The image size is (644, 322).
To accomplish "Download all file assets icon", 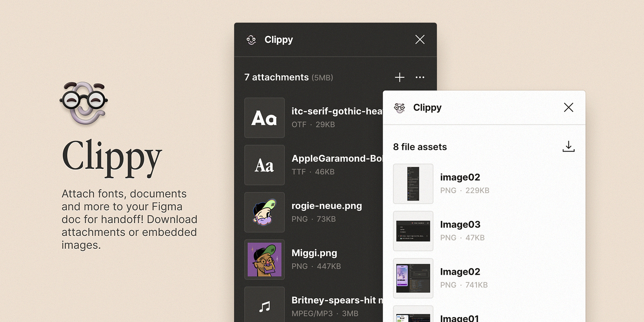I will point(568,147).
